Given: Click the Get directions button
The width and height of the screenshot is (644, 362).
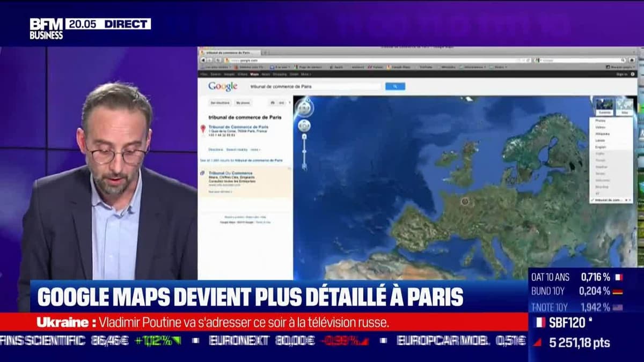Looking at the screenshot, I should click(220, 102).
